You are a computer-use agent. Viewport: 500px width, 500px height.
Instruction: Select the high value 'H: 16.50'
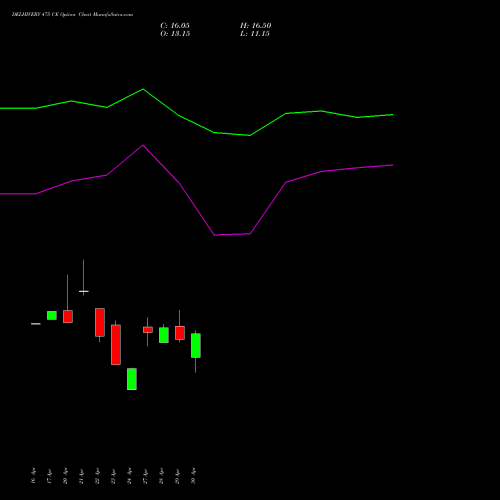click(255, 26)
